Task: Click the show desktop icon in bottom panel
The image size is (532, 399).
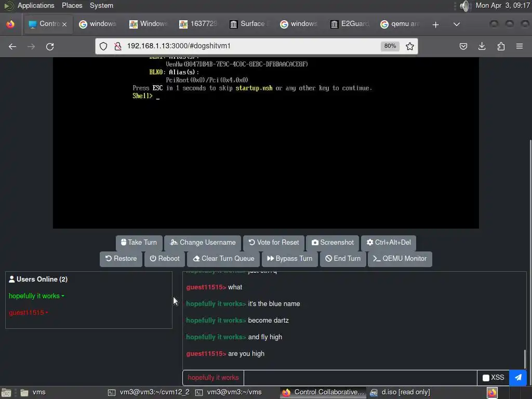Action: tap(6, 393)
